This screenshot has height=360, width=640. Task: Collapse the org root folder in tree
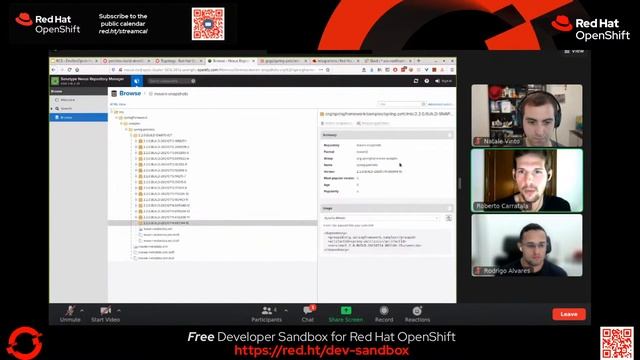[x=112, y=111]
